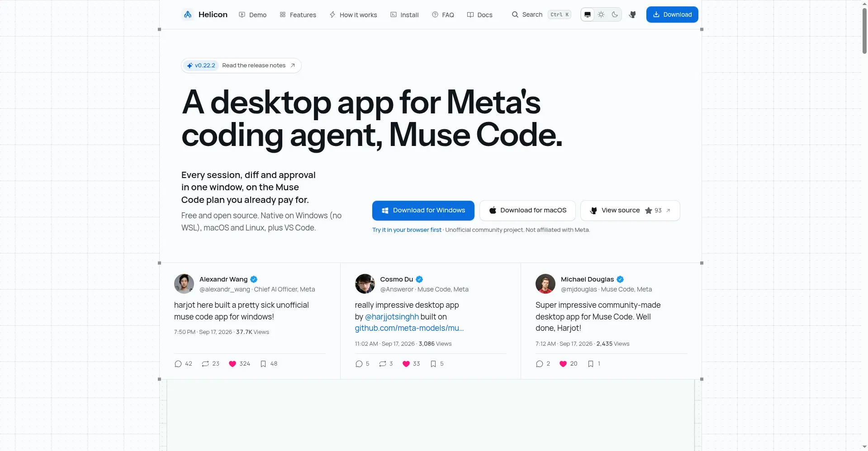The width and height of the screenshot is (868, 451).
Task: Open the Search box with Ctrl K
Action: point(541,14)
